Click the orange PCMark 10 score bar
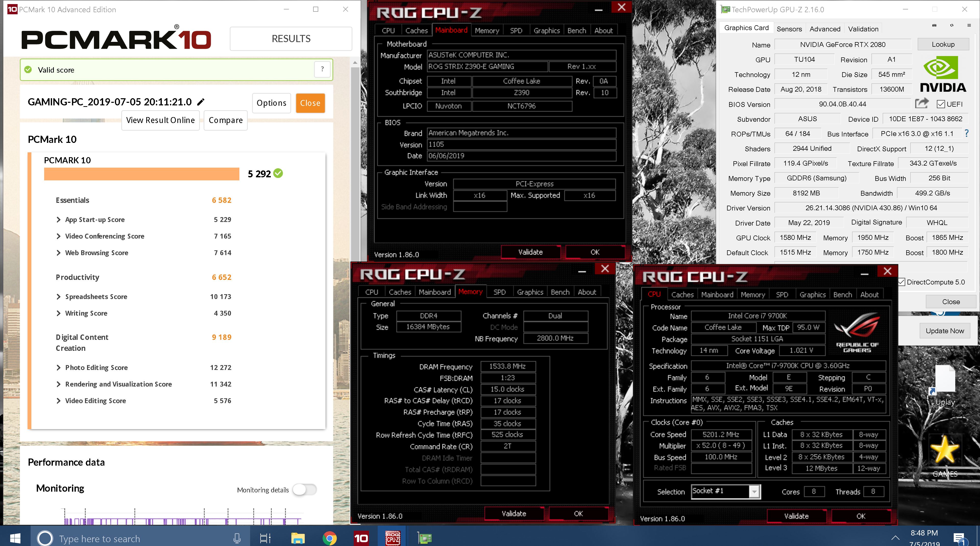This screenshot has width=980, height=546. [x=142, y=174]
